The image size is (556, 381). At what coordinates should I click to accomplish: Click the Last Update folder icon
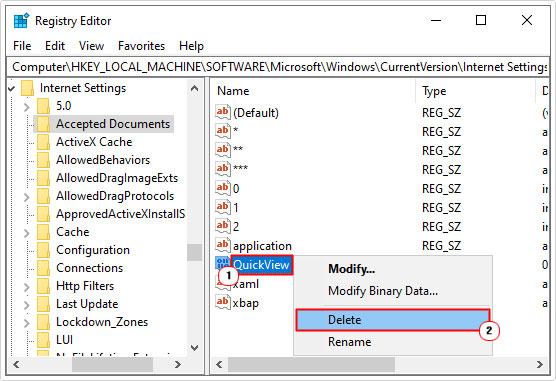(44, 304)
